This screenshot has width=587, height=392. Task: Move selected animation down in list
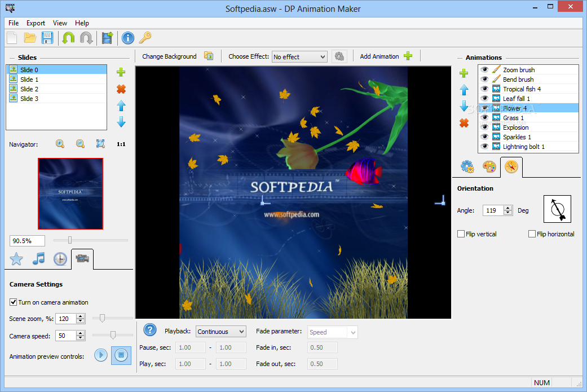[464, 106]
